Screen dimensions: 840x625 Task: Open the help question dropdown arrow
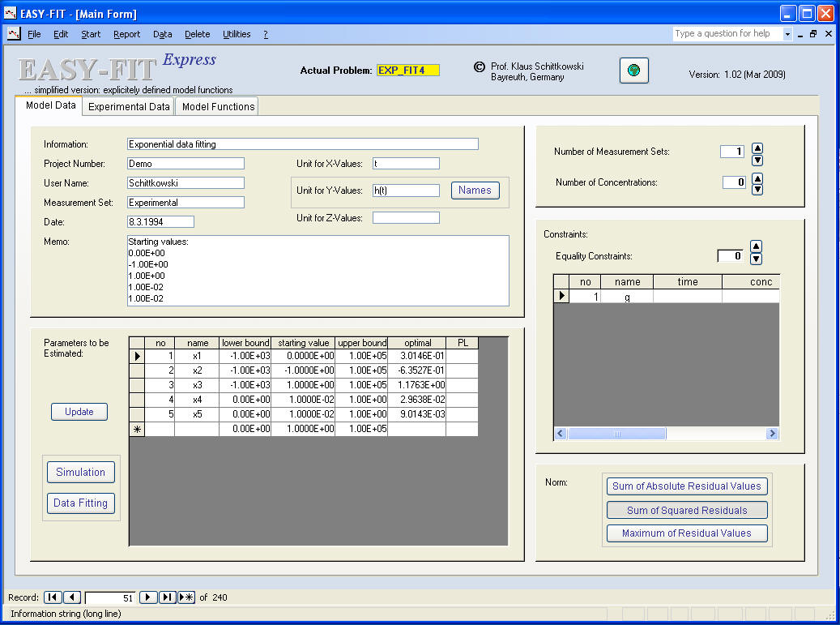787,34
